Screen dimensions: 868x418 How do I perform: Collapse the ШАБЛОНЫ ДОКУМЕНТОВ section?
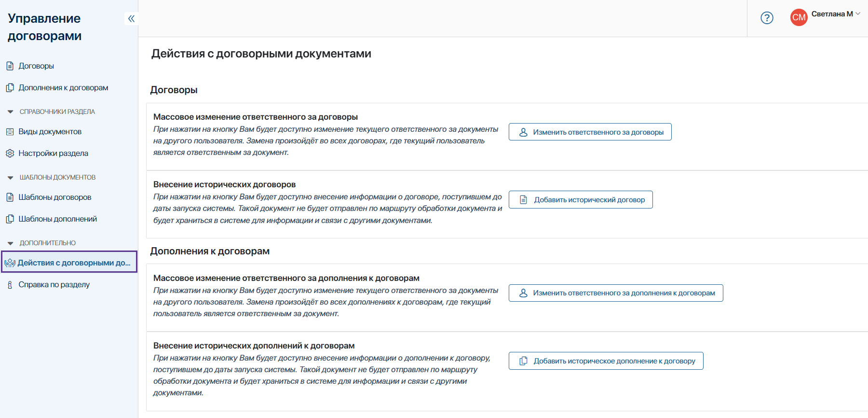[10, 178]
